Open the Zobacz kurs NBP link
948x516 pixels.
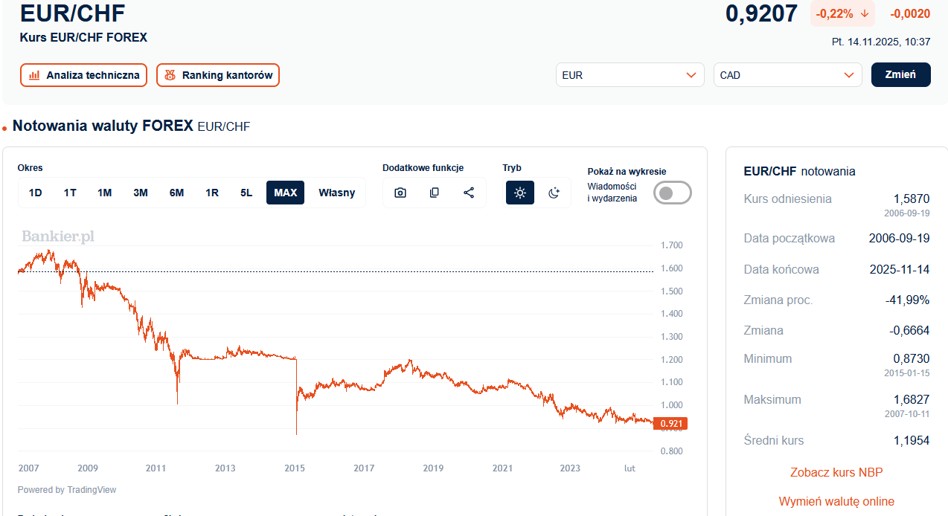point(836,472)
